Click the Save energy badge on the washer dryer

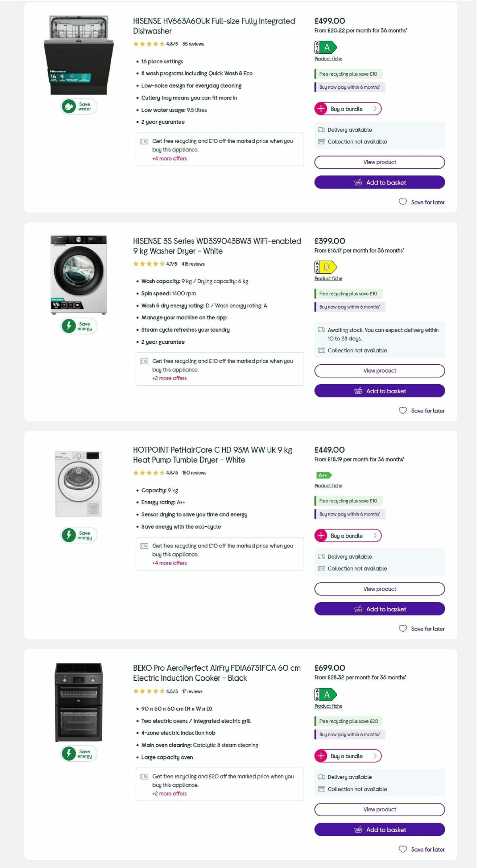(78, 326)
